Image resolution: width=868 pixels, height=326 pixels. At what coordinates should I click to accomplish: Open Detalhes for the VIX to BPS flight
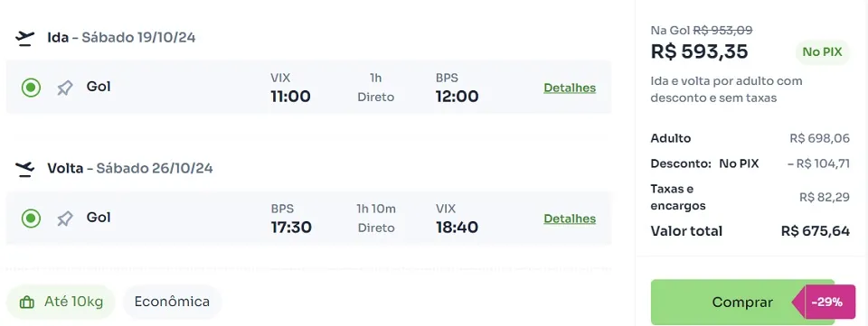pos(570,88)
